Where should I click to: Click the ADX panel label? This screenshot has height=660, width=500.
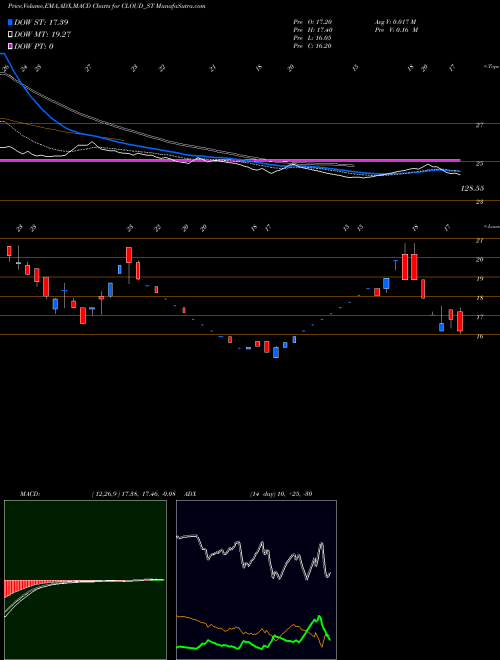pos(190,494)
